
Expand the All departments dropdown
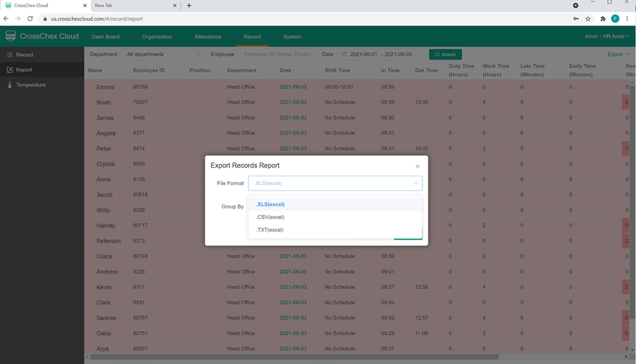(x=164, y=54)
